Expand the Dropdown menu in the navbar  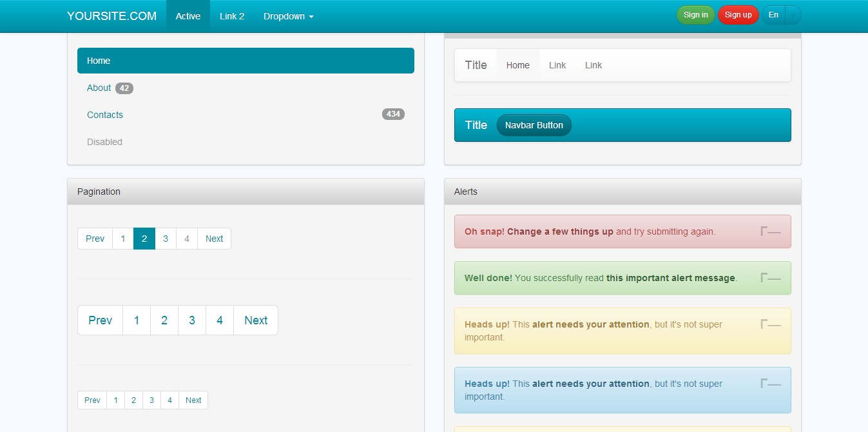pyautogui.click(x=288, y=16)
